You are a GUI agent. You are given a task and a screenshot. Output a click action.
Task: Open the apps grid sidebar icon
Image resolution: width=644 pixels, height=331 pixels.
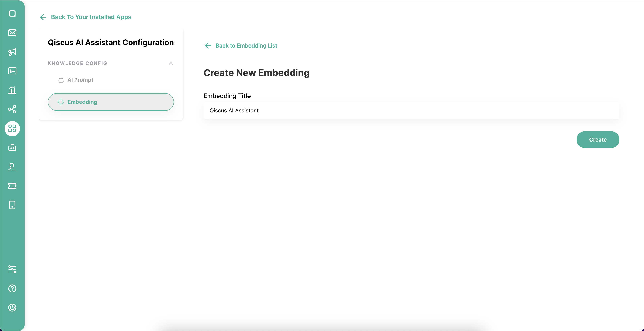pyautogui.click(x=12, y=128)
